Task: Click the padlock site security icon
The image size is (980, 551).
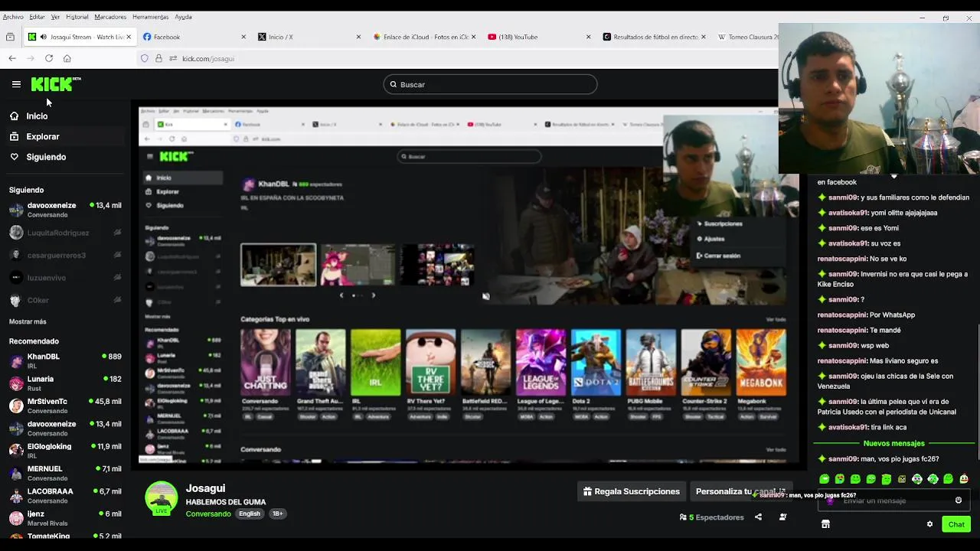Action: click(x=158, y=58)
